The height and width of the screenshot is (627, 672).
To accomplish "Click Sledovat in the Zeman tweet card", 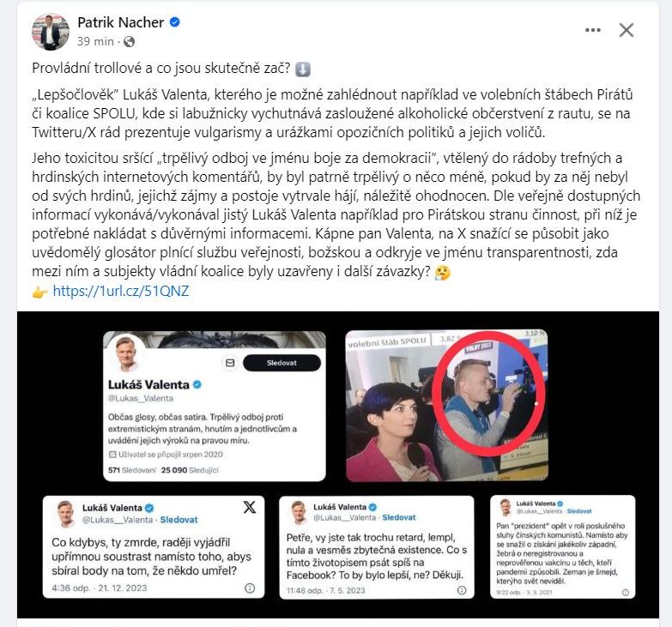I will click(579, 511).
